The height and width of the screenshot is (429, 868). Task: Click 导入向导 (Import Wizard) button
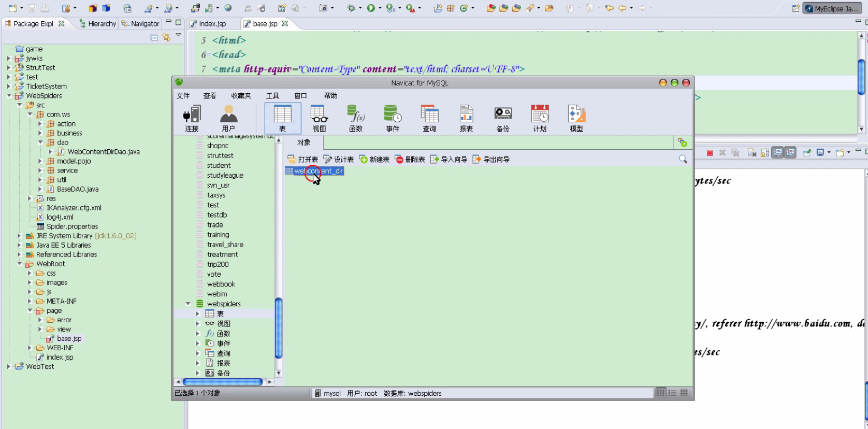pos(449,159)
